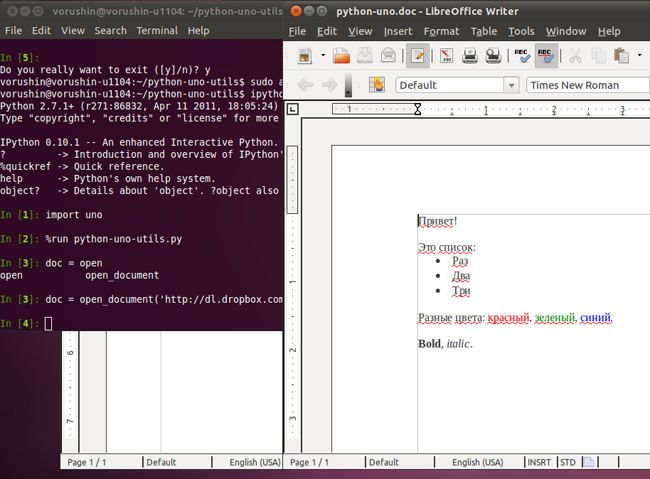The height and width of the screenshot is (479, 650).
Task: Open the Paste options dropdown arrow
Action: coord(640,55)
